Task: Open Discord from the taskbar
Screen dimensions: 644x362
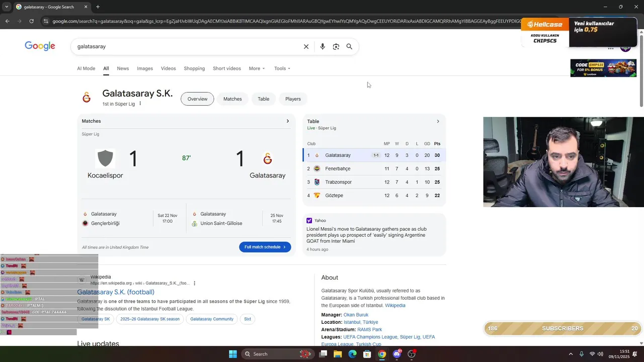Action: pyautogui.click(x=397, y=354)
